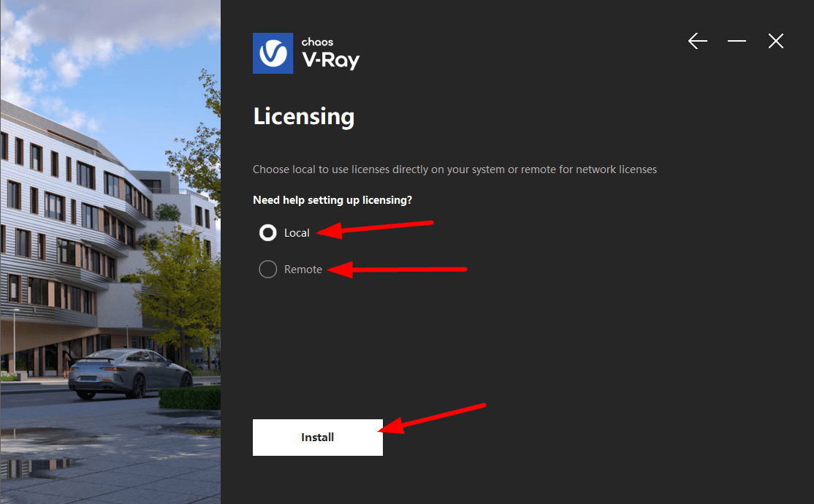Go back using the left arrow icon
The image size is (814, 504).
tap(697, 41)
